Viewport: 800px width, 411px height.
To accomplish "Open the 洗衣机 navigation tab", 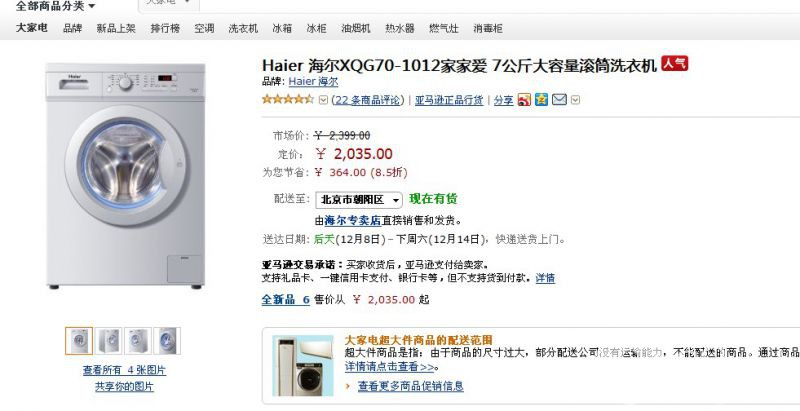I will coord(243,29).
